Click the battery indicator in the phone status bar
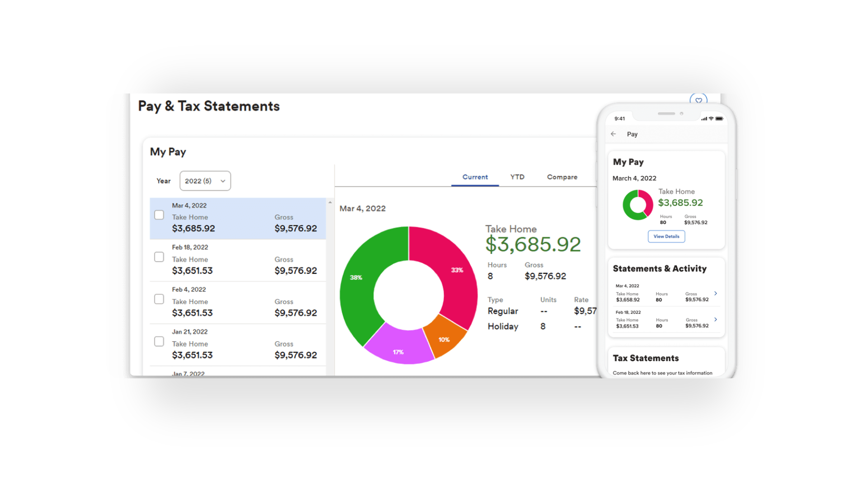The image size is (868, 488). pos(720,118)
